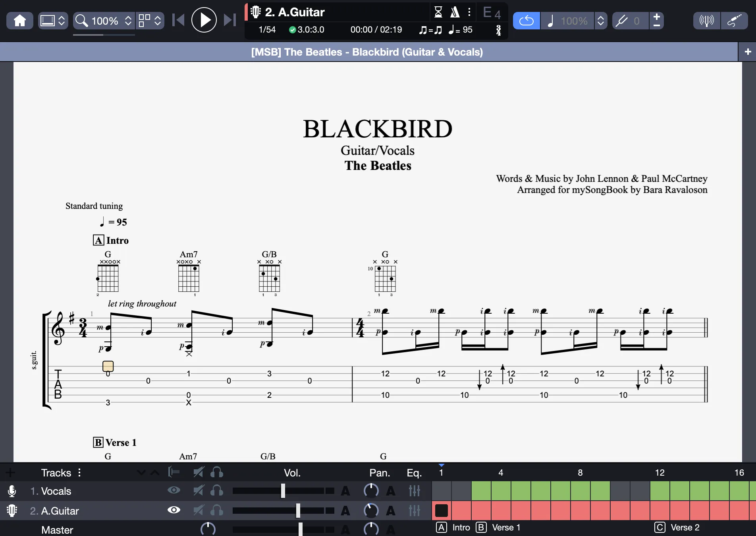Solo the Vocals track
756x536 pixels.
click(x=217, y=491)
